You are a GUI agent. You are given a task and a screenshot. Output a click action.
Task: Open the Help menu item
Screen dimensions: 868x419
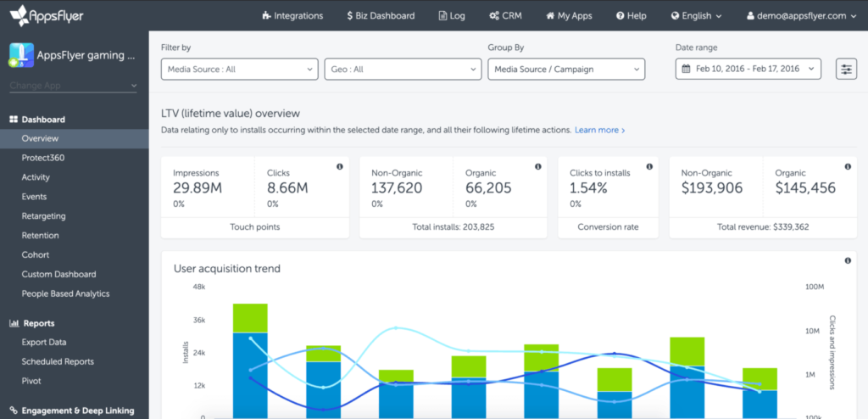(x=631, y=16)
